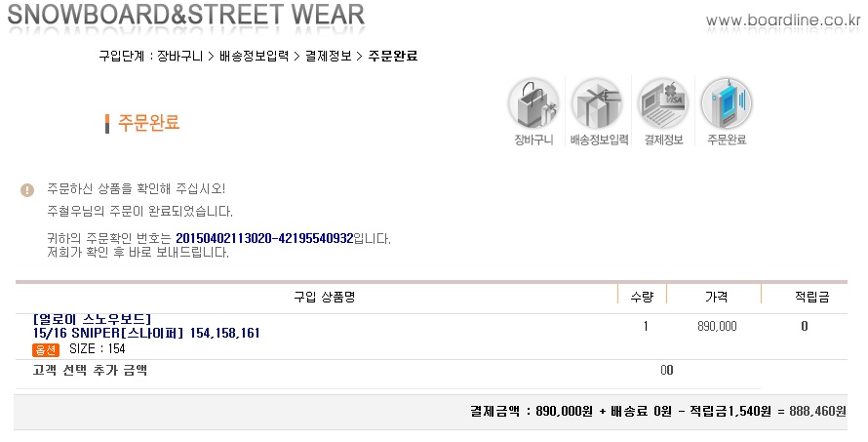Viewport: 868px width, 442px height.
Task: Click the shopping bag 장바구니 icon
Action: pyautogui.click(x=533, y=104)
